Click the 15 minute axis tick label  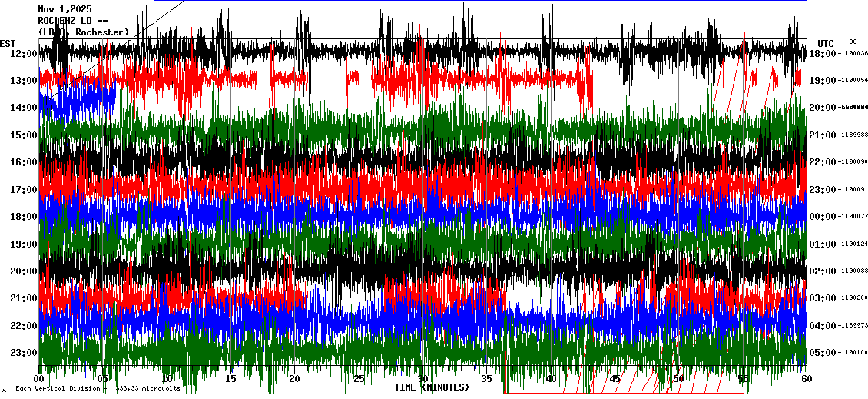(x=231, y=379)
